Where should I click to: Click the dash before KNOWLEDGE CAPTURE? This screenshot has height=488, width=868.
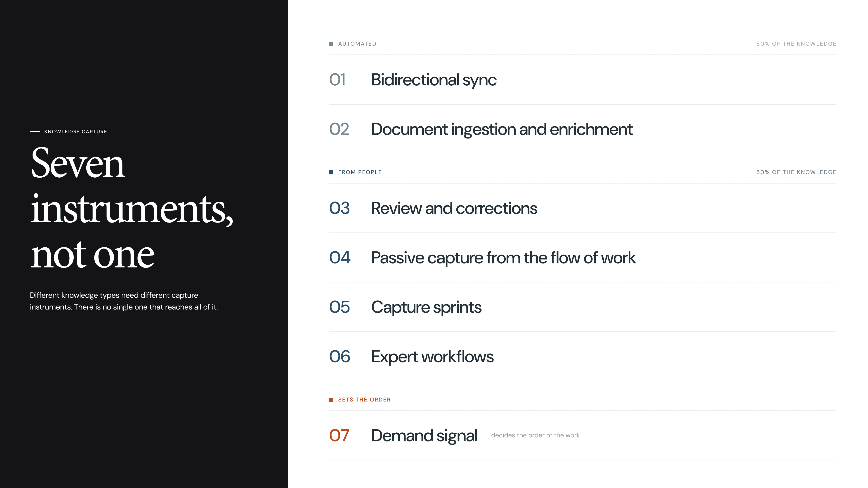tap(35, 131)
